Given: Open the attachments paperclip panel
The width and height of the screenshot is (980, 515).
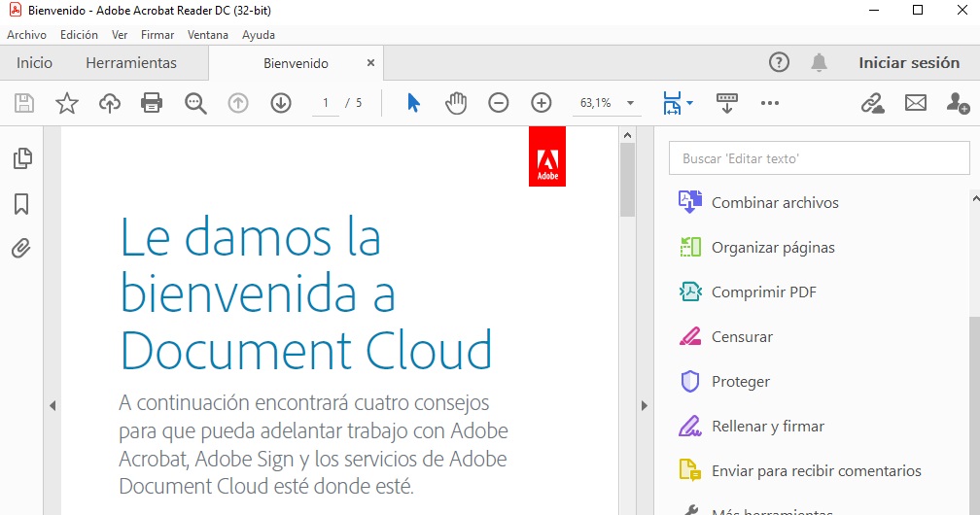Looking at the screenshot, I should pos(21,248).
